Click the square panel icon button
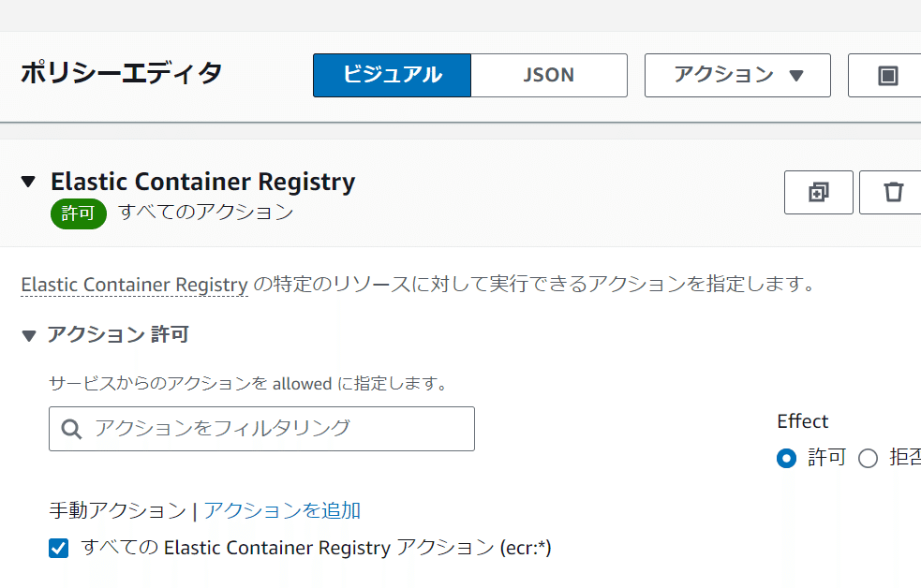 886,76
